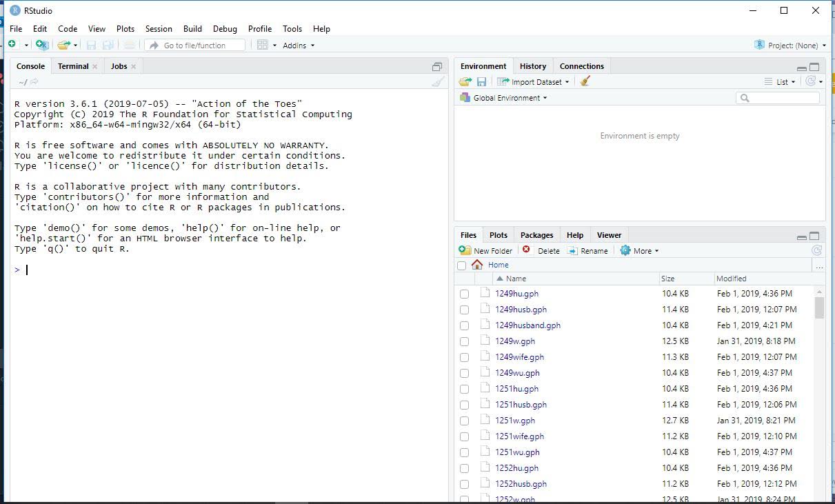The image size is (835, 504).
Task: Click the Environment search box
Action: (x=778, y=98)
